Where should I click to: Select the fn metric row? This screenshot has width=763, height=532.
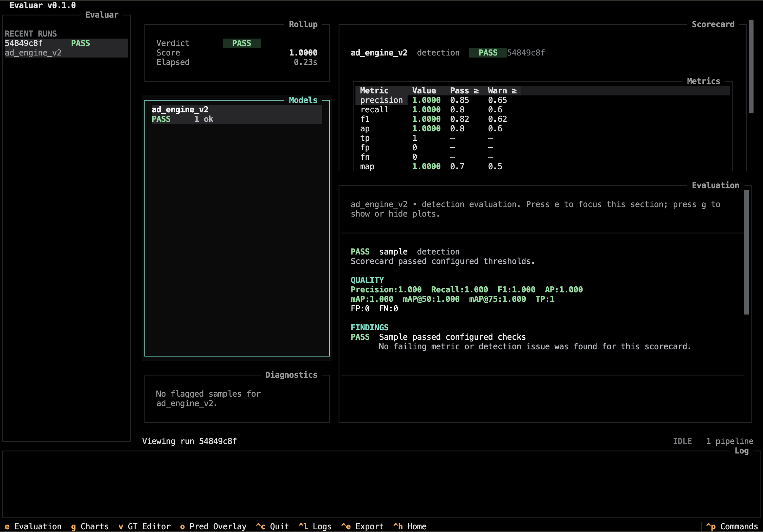[542, 157]
